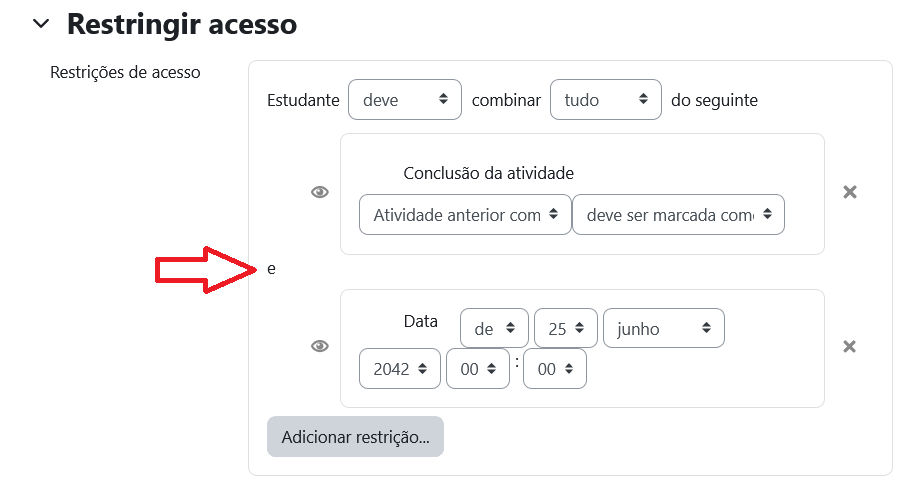Click the Restrições de acesso field label
The image size is (916, 484).
125,72
